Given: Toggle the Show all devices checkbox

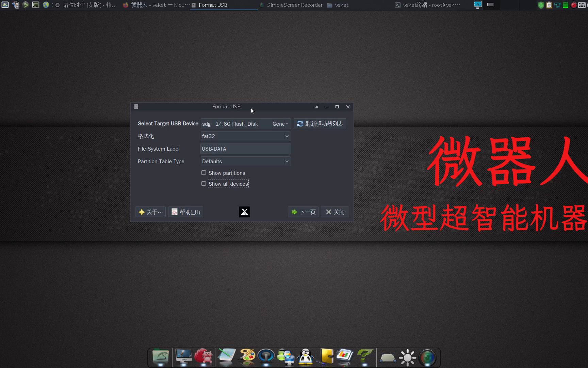Looking at the screenshot, I should point(203,184).
